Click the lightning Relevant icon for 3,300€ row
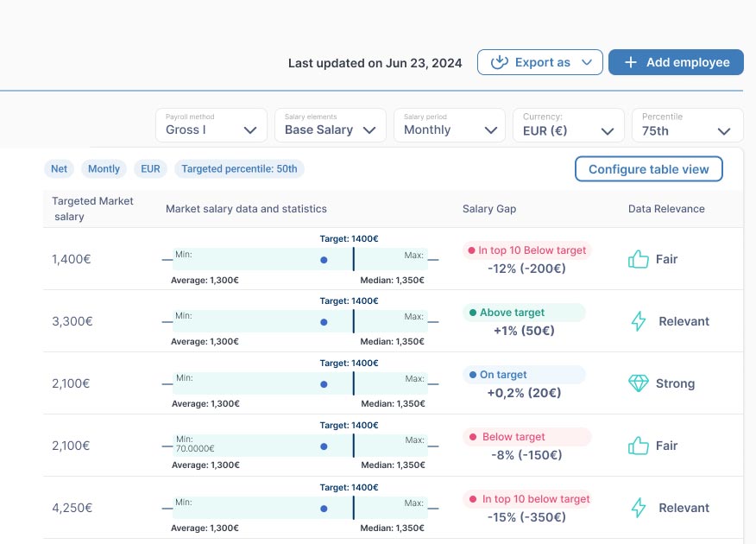The image size is (756, 544). [638, 321]
